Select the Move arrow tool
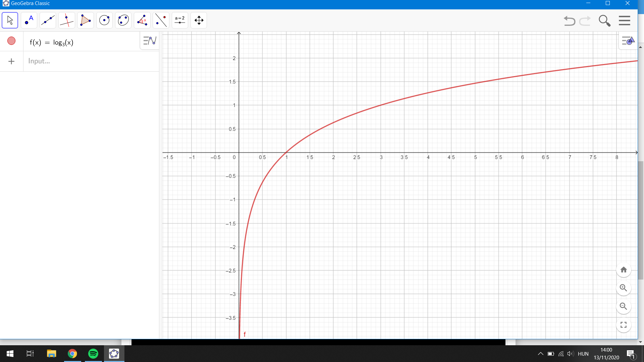 click(x=10, y=20)
